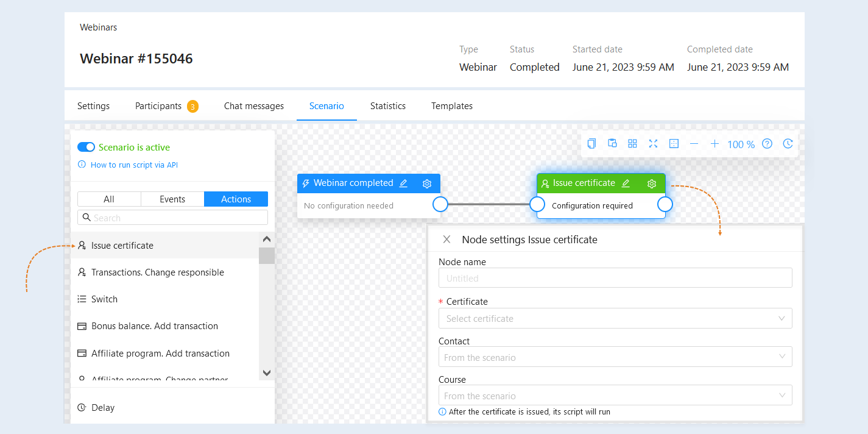Open the Scenario tab
Viewport: 868px width, 434px height.
pyautogui.click(x=326, y=106)
